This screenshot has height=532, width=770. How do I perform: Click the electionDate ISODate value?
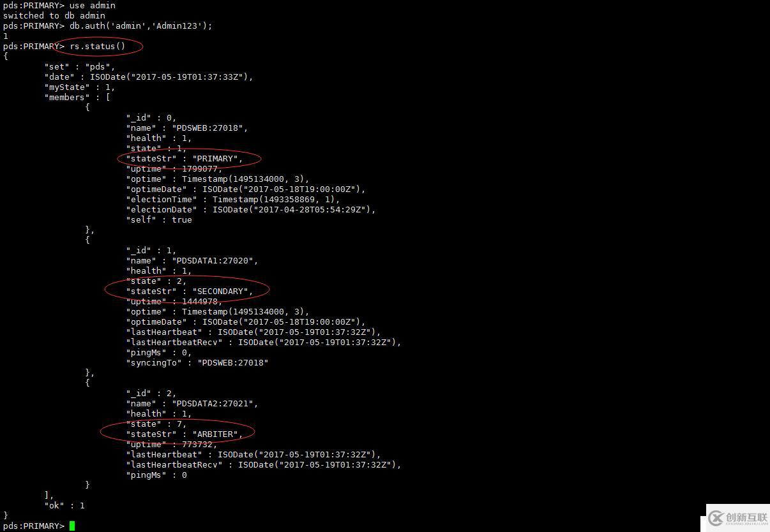(x=294, y=209)
